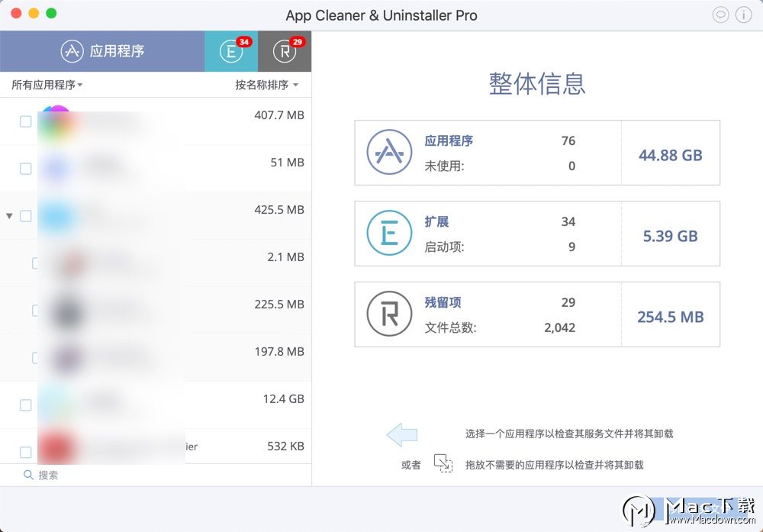
Task: Click the red 34 badge
Action: (x=244, y=42)
